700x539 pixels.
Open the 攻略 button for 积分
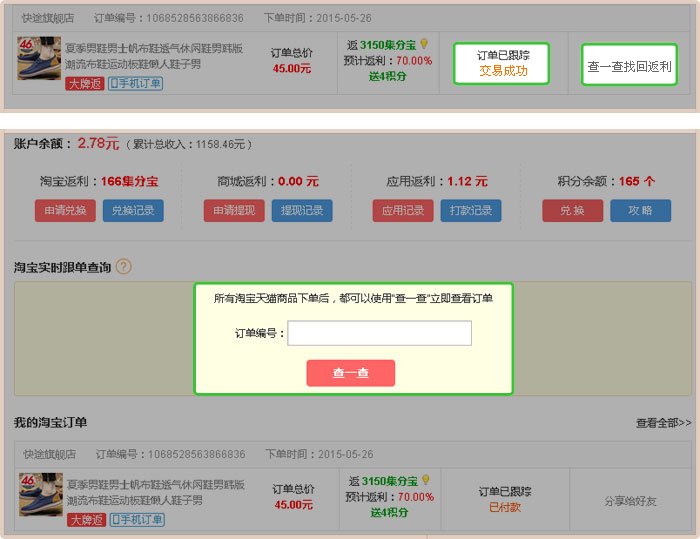point(640,211)
